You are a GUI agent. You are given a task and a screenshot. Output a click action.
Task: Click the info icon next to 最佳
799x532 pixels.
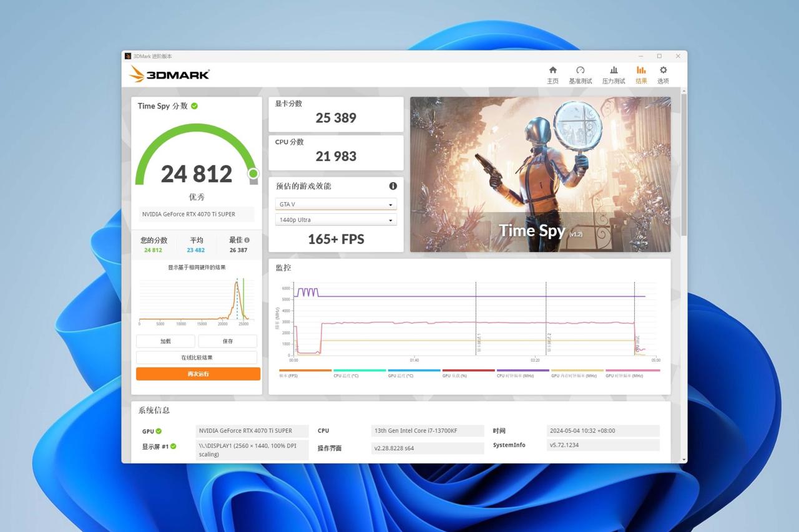tap(247, 240)
